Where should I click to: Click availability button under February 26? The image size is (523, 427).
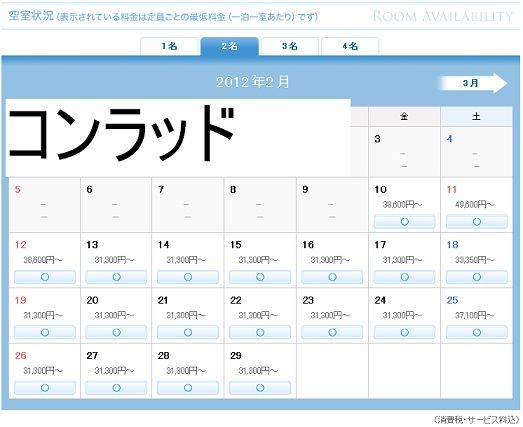45,388
